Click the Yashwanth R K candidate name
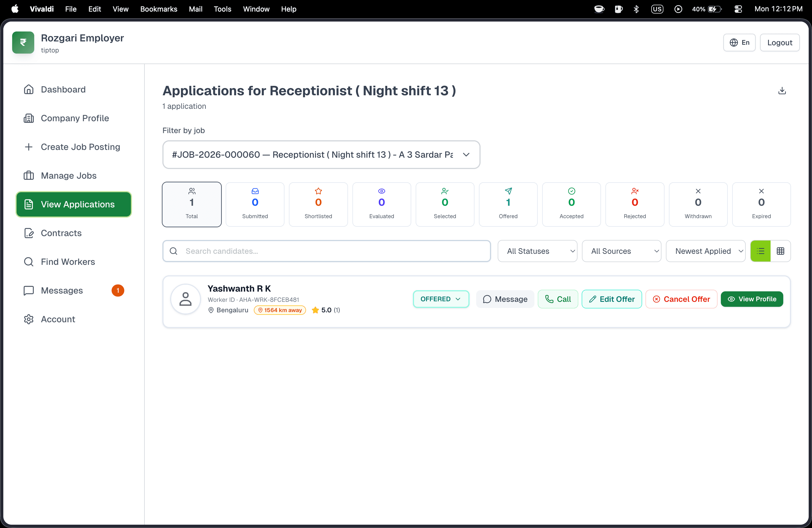Screen dimensions: 812x528 (x=239, y=289)
